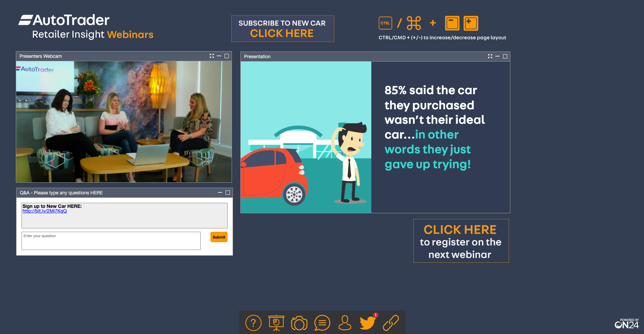Click the CTRL/CMD zoom instruction text
644x334 pixels.
[x=442, y=38]
